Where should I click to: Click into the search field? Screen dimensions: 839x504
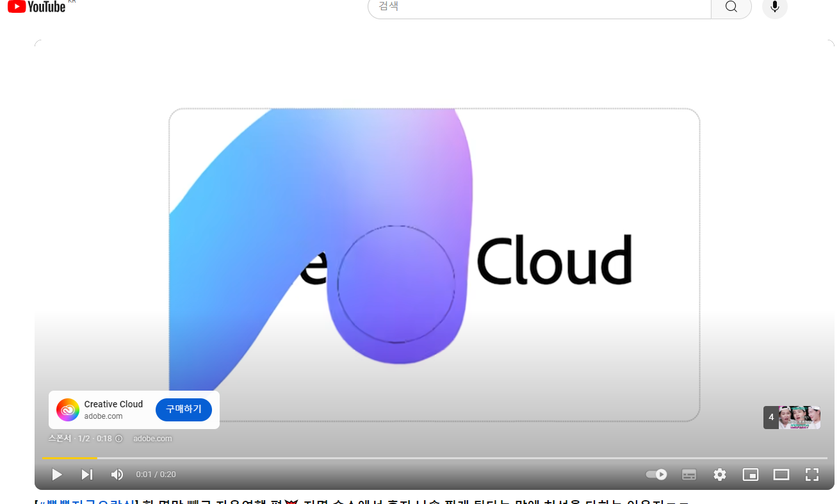coord(539,6)
